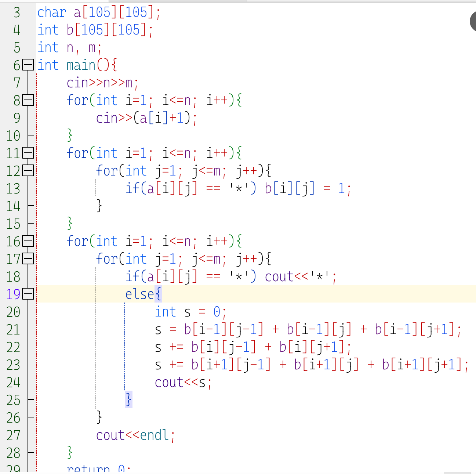
Task: Click the dark circular button at top-right edge
Action: pos(473,21)
